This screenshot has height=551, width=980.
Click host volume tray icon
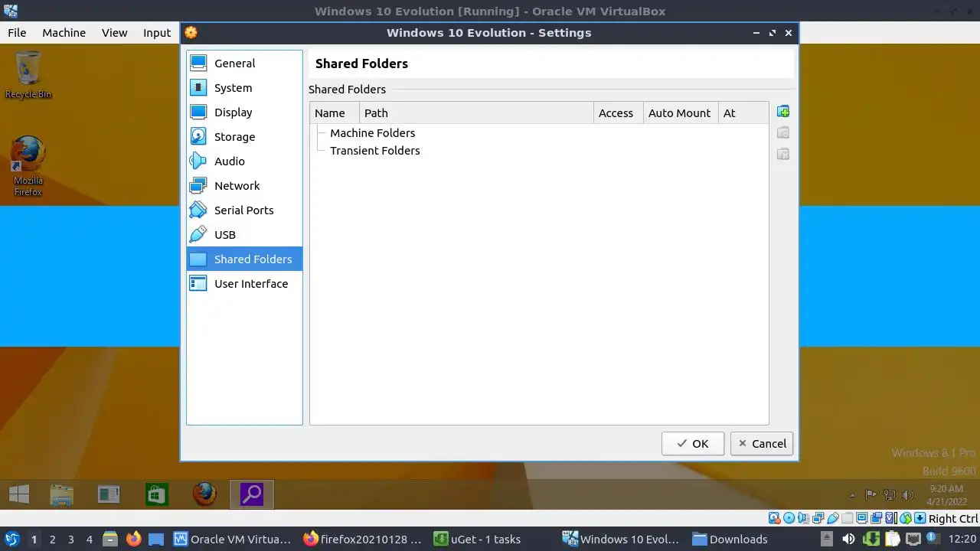848,539
